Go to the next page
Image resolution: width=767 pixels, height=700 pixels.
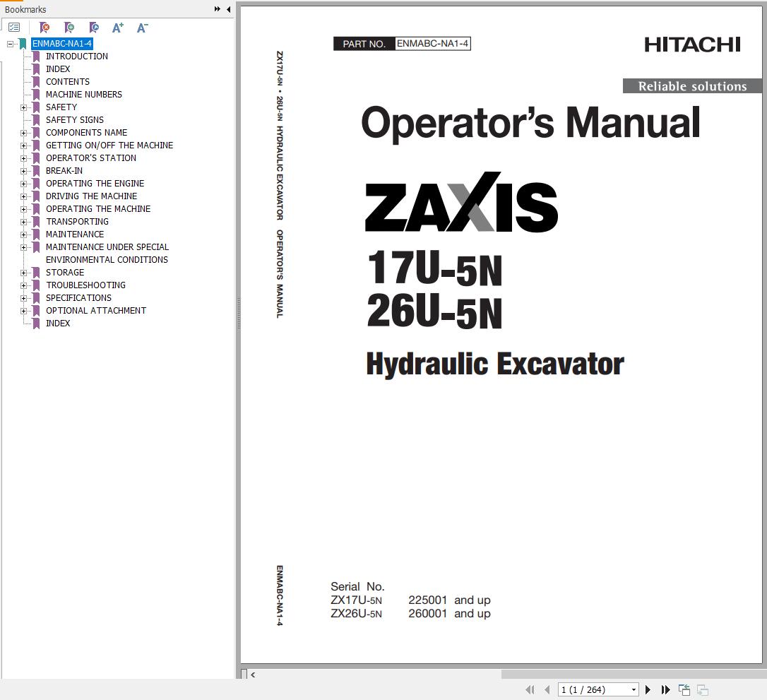[x=648, y=689]
